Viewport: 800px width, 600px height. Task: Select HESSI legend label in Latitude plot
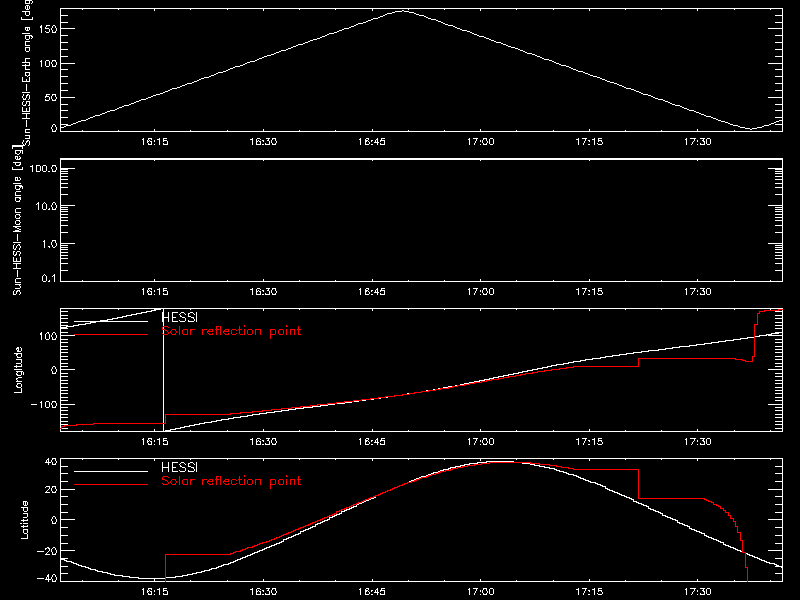click(179, 467)
